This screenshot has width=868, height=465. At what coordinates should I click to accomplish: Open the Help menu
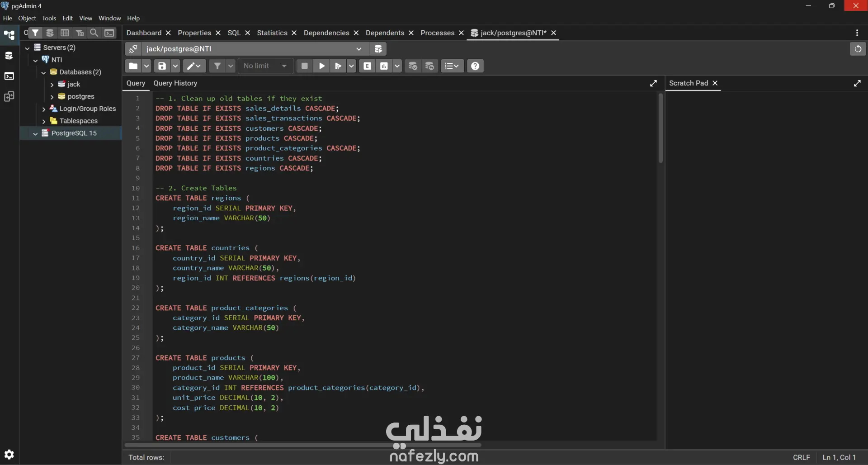pos(133,18)
